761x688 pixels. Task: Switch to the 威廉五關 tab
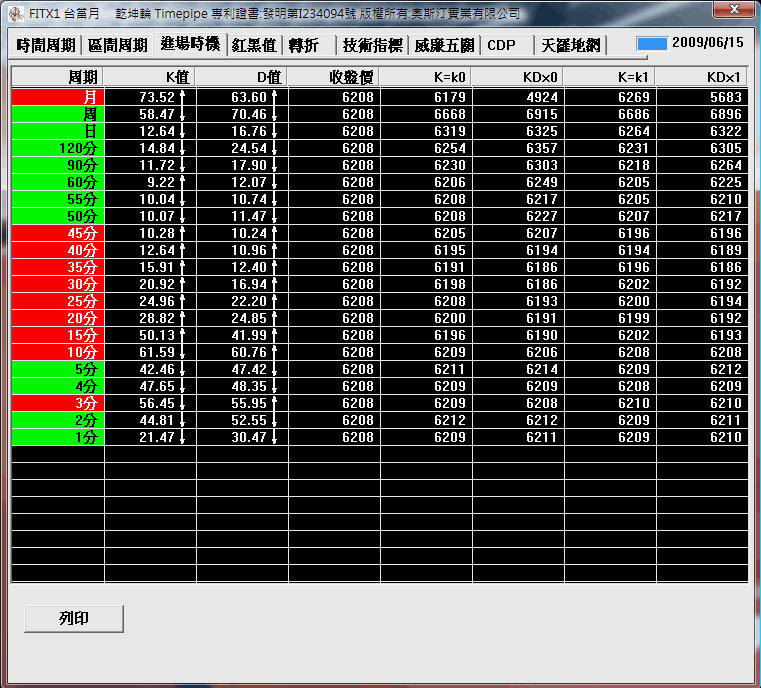[x=444, y=46]
